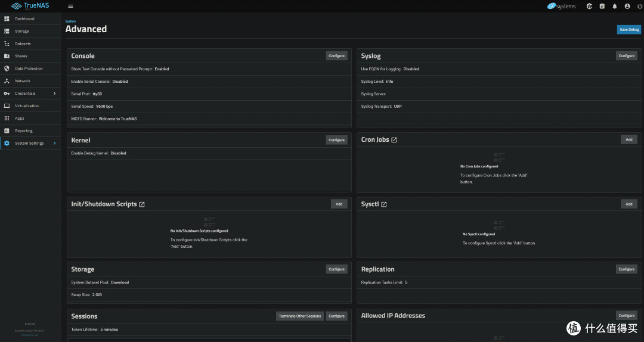
Task: Expand the Credentials submenu
Action: coord(54,94)
